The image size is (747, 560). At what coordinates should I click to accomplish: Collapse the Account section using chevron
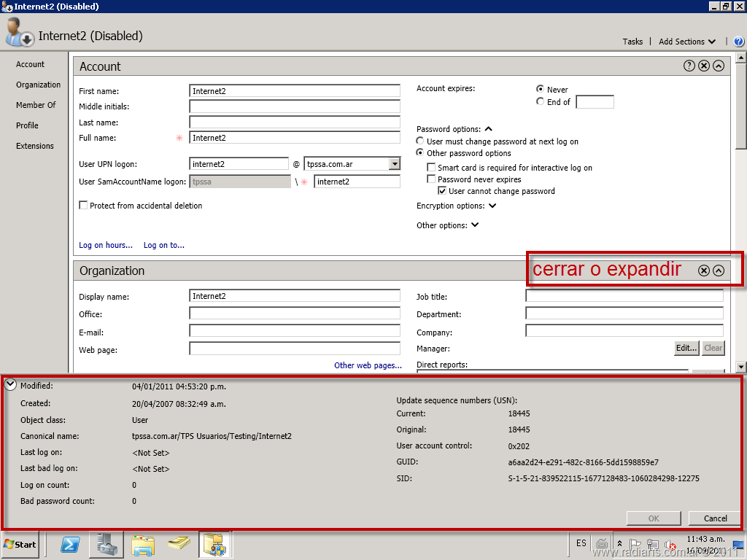719,66
